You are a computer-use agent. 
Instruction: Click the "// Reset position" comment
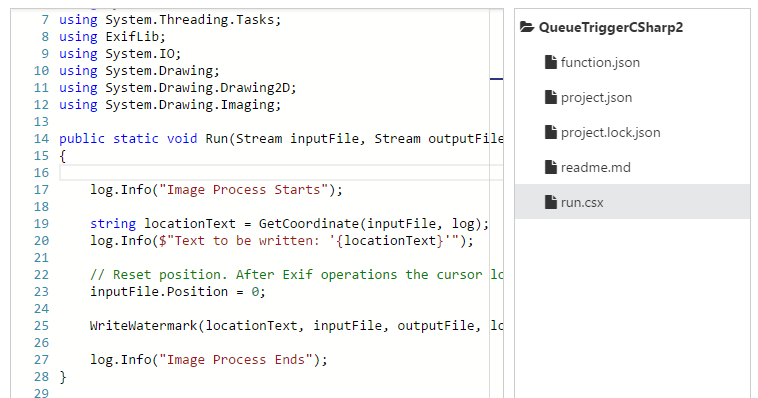click(x=158, y=275)
